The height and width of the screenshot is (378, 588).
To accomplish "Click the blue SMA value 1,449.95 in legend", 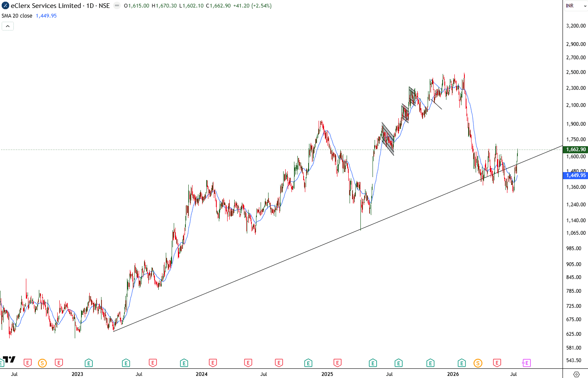I will coord(46,16).
